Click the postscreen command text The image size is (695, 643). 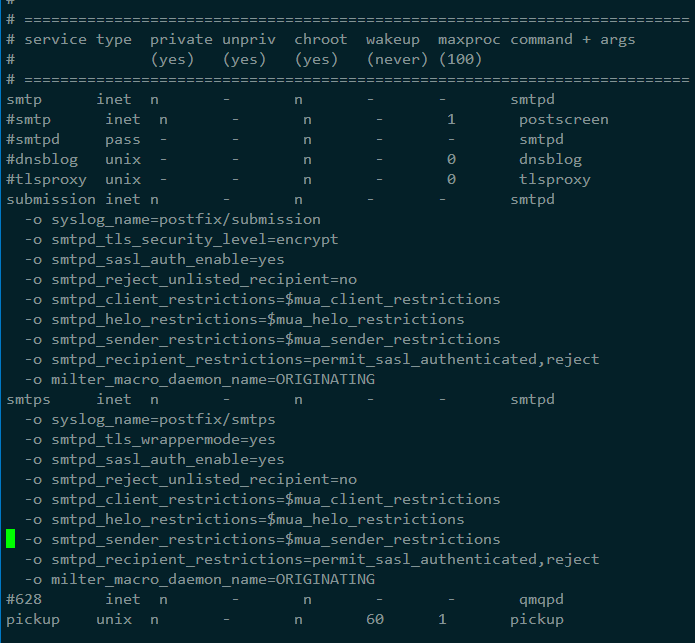coord(563,119)
